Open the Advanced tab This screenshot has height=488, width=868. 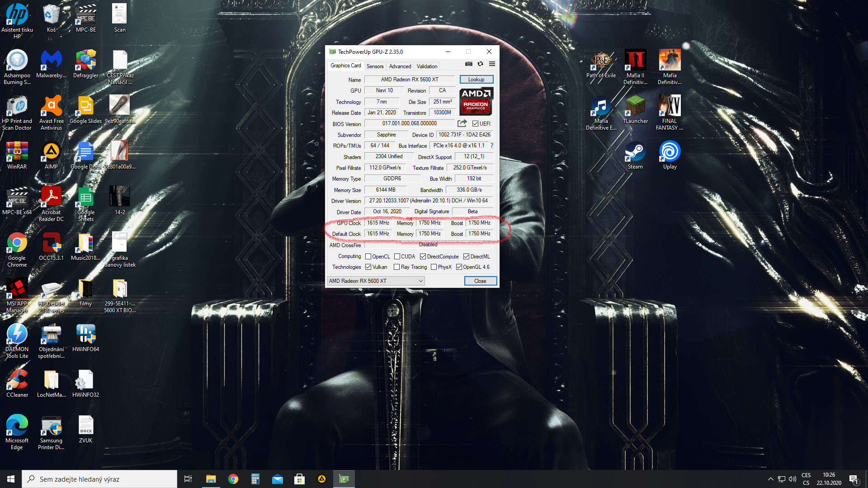[400, 66]
